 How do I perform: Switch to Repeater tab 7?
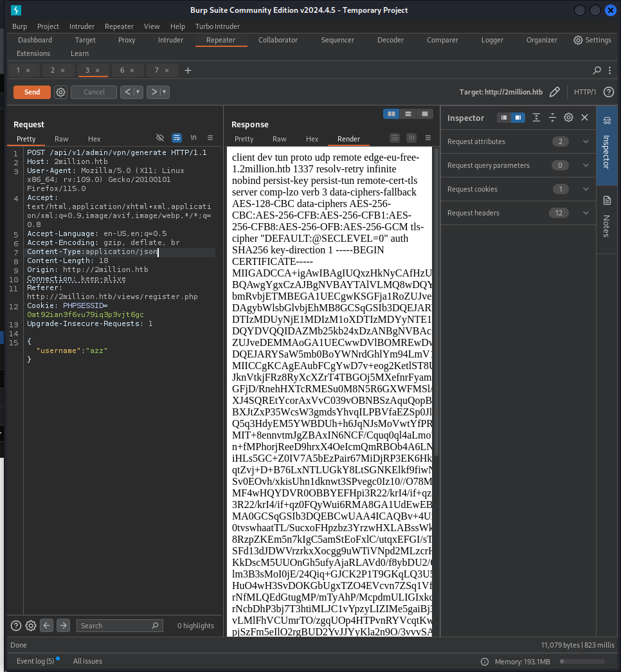pyautogui.click(x=156, y=70)
